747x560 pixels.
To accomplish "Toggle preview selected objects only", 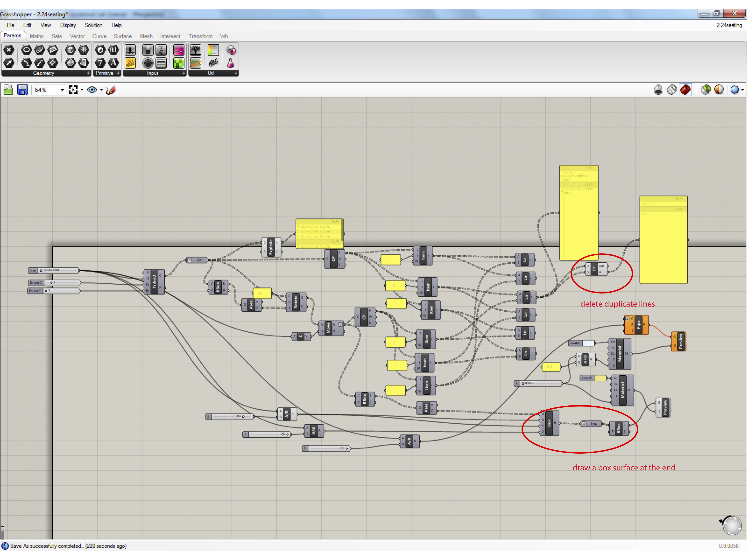I will pyautogui.click(x=706, y=90).
